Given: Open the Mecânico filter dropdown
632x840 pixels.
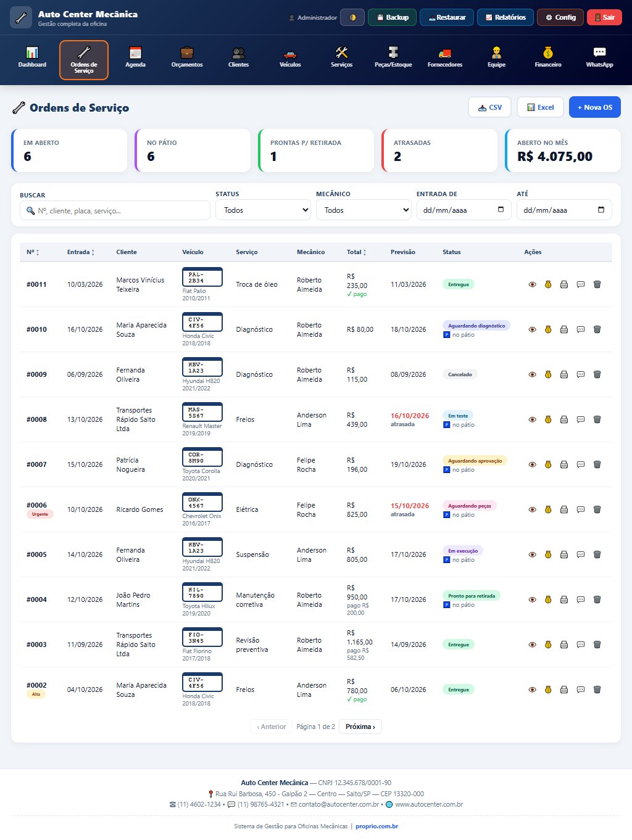Looking at the screenshot, I should pos(364,210).
